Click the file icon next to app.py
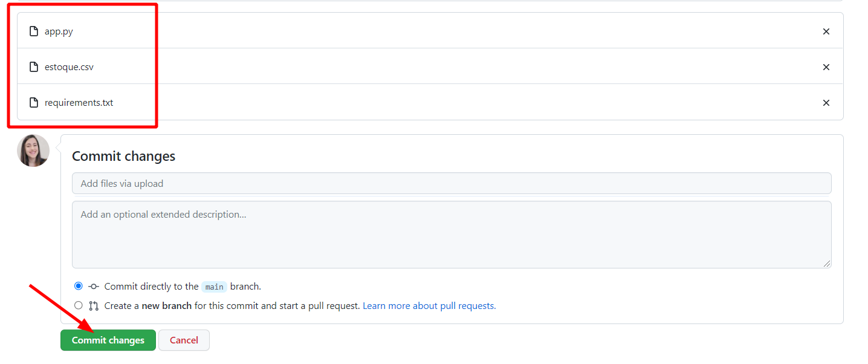This screenshot has height=364, width=868. (x=34, y=31)
